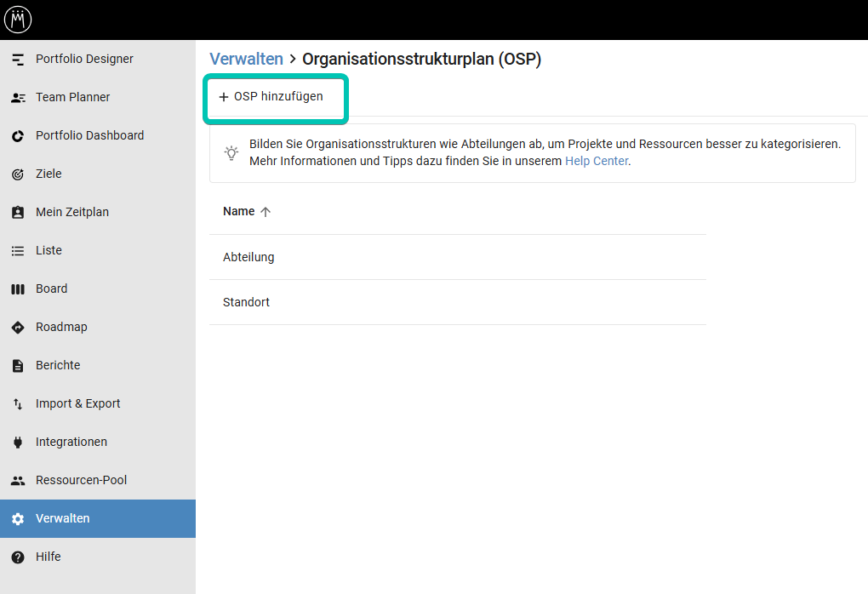Open the Ziele section
This screenshot has height=594, width=868.
[97, 174]
